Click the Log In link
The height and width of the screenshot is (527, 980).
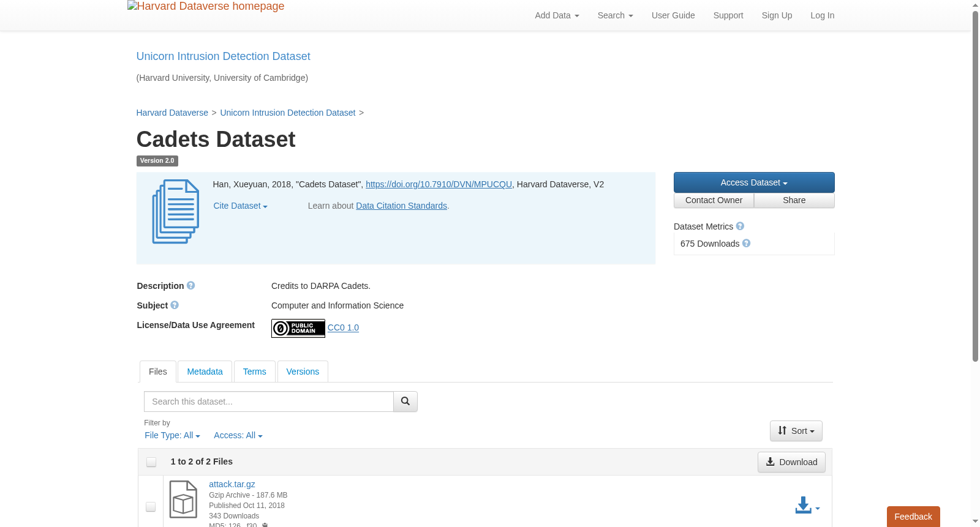823,15
